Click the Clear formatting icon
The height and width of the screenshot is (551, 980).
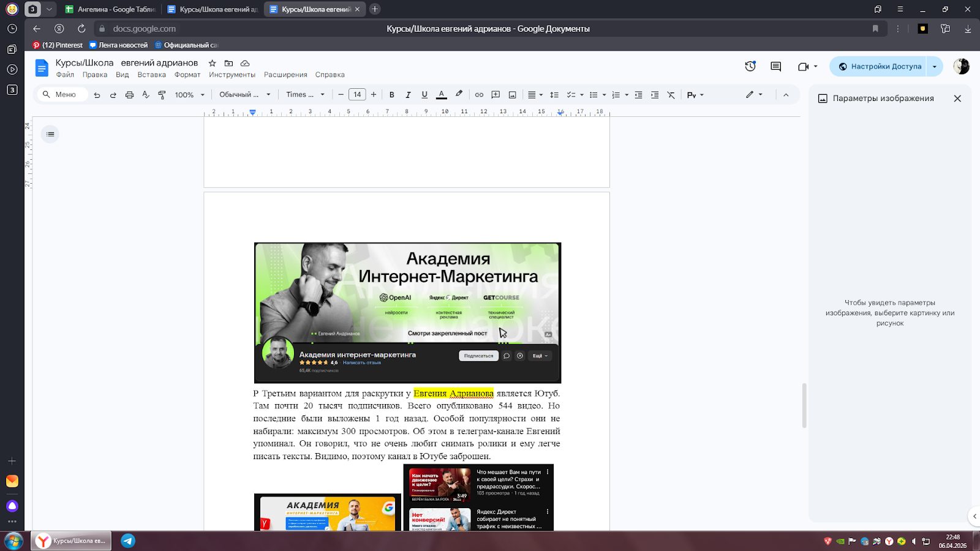click(671, 95)
